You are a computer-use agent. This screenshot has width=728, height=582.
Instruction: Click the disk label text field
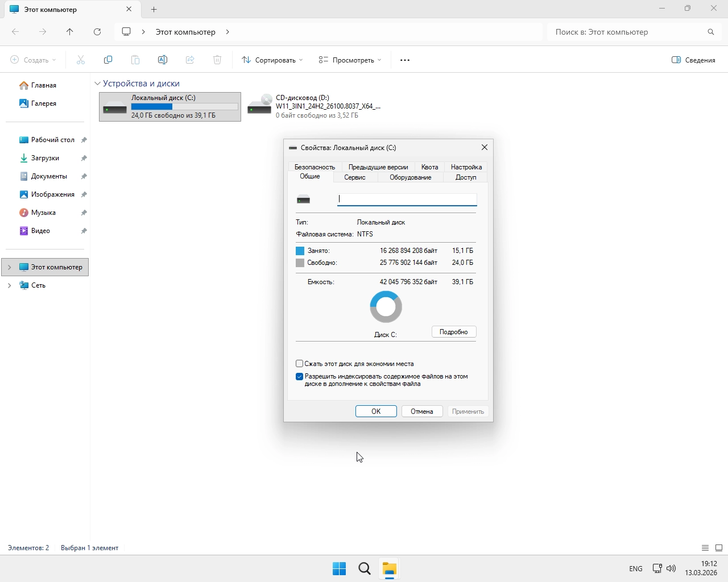(x=407, y=199)
